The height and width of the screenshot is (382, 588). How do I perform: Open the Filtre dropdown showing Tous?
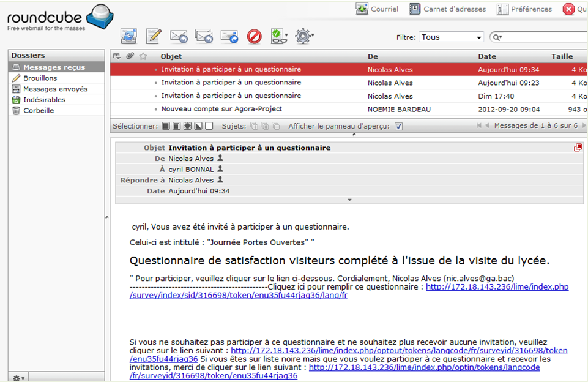pyautogui.click(x=451, y=37)
